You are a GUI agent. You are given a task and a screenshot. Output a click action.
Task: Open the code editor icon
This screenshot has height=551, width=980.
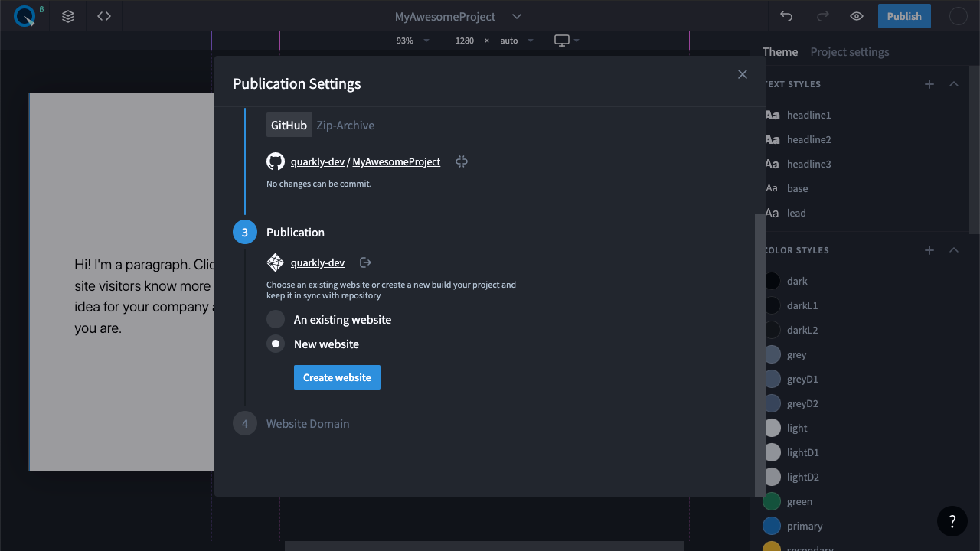pos(104,16)
